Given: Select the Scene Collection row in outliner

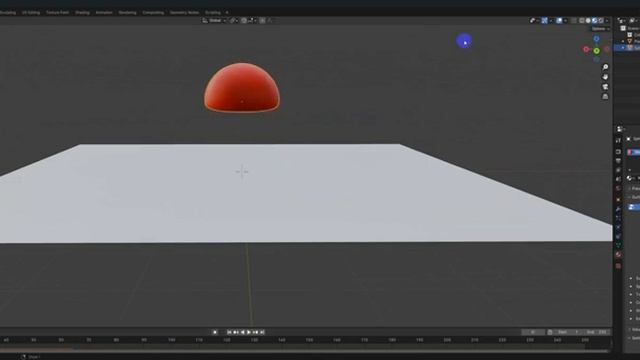Looking at the screenshot, I should pos(629,28).
